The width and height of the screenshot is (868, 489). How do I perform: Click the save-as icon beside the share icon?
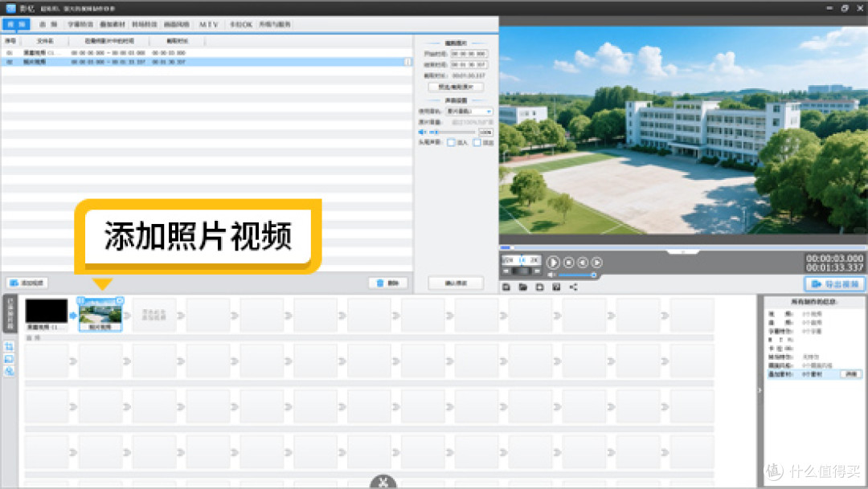[556, 287]
